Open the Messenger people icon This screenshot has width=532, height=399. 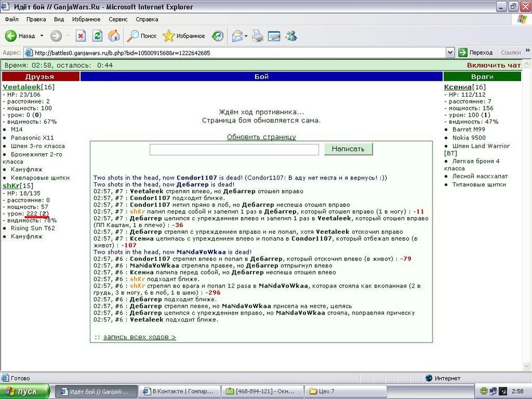coord(291,35)
